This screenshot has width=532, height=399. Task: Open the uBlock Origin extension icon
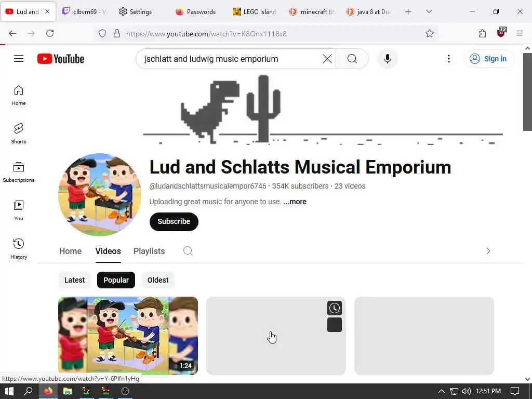501,33
